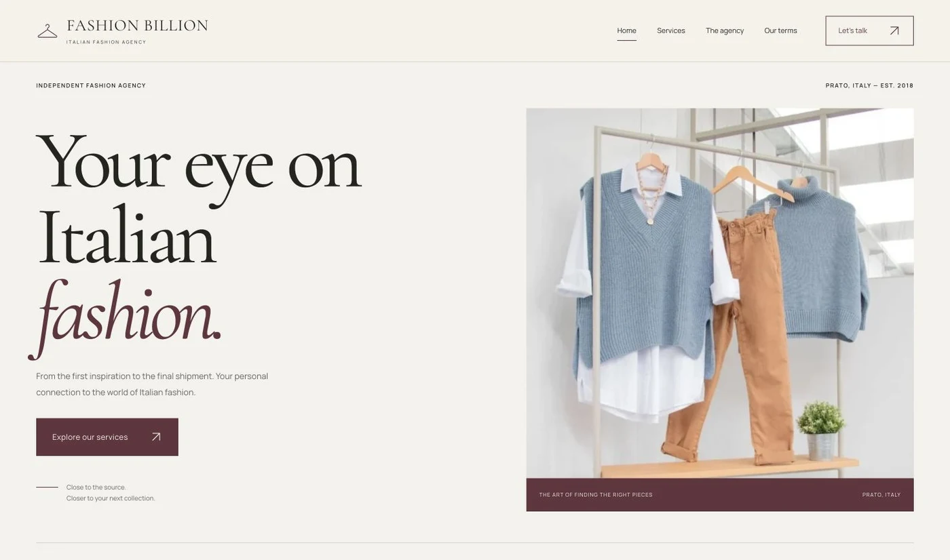Click the 'Italian Fashion Agency' tagline under logo
This screenshot has width=950, height=560.
pyautogui.click(x=107, y=42)
